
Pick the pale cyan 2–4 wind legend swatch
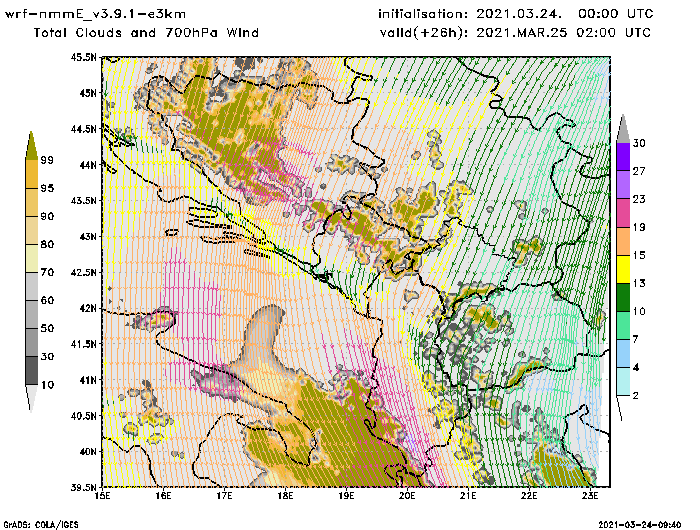coord(623,382)
